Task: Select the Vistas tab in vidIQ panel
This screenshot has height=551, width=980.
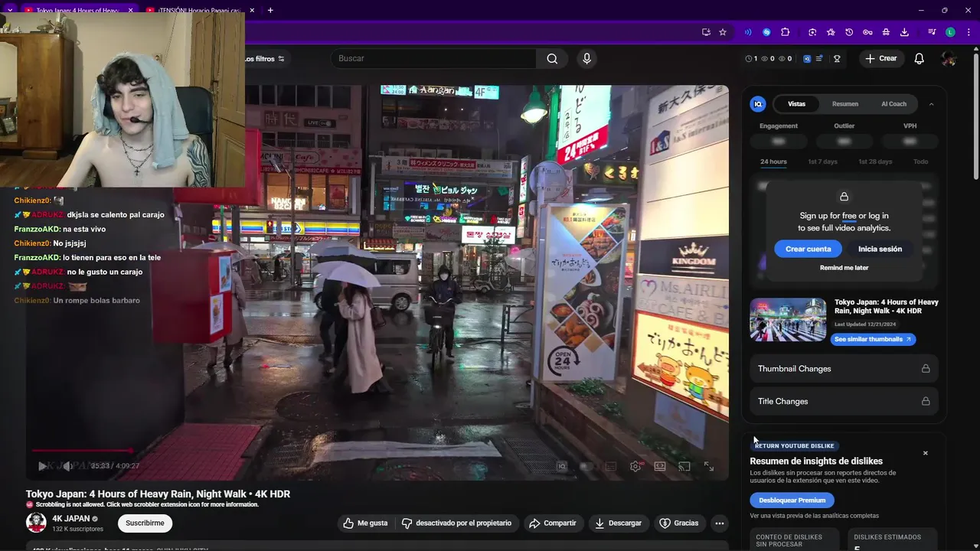Action: 796,104
